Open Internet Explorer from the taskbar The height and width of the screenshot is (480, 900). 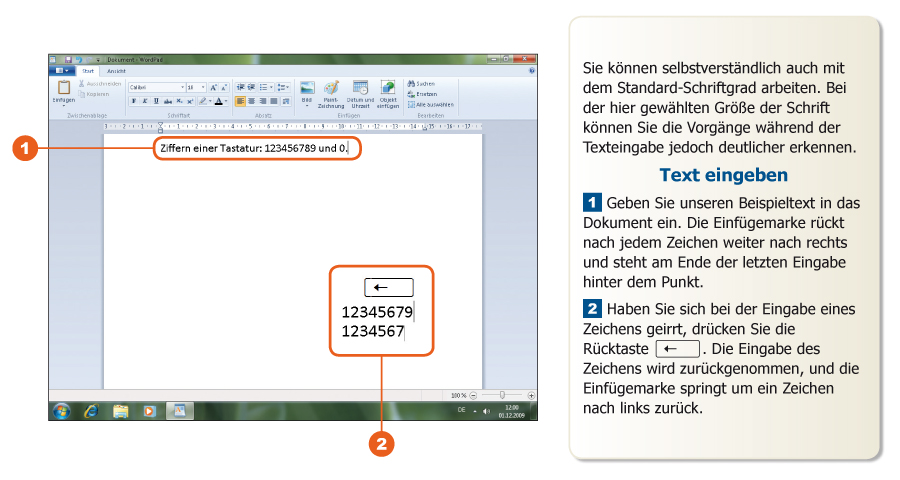pyautogui.click(x=91, y=410)
